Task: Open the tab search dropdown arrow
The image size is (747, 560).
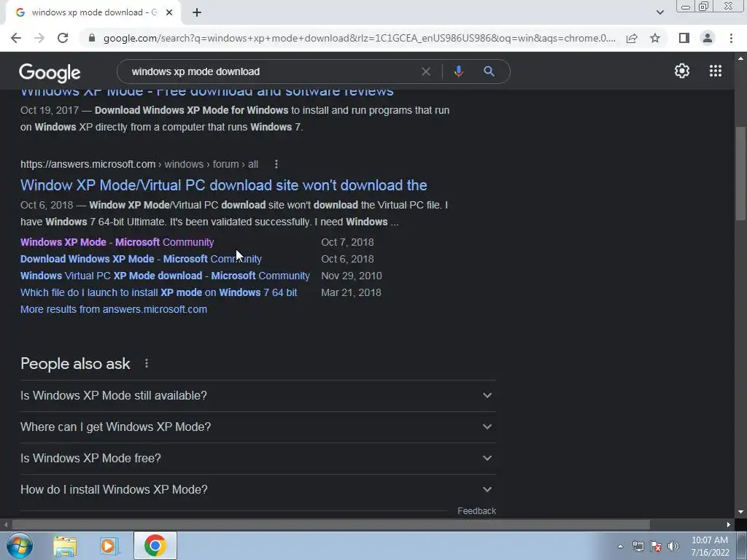Action: pyautogui.click(x=659, y=12)
